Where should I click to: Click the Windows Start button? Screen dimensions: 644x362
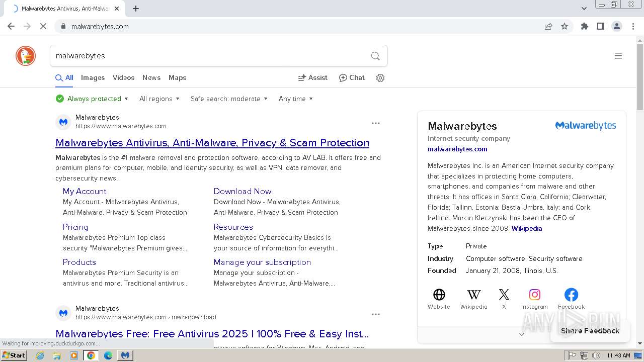pyautogui.click(x=14, y=355)
